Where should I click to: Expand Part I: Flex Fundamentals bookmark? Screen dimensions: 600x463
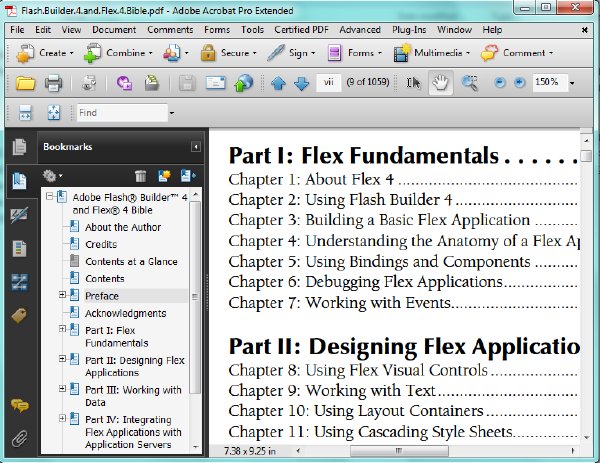click(62, 329)
